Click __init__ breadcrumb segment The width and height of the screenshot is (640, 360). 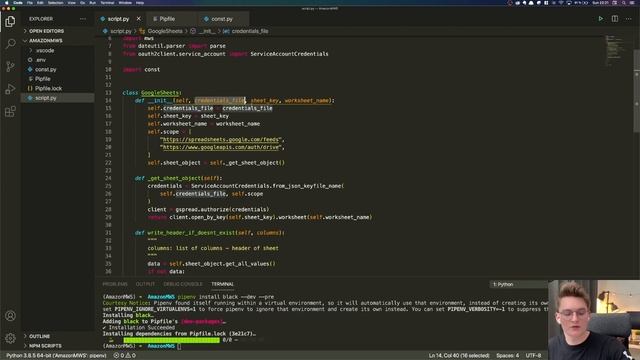coord(207,31)
